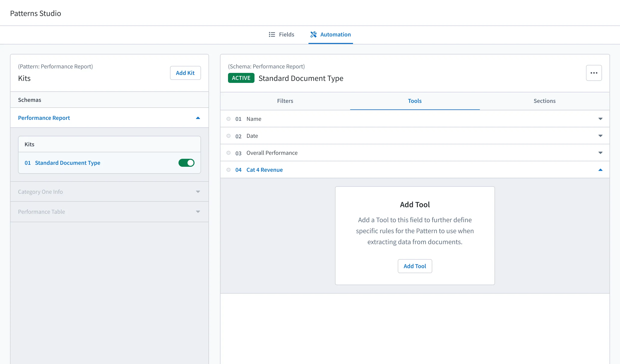Collapse the Performance Report schema arrow
Viewport: 620px width, 364px height.
click(198, 118)
